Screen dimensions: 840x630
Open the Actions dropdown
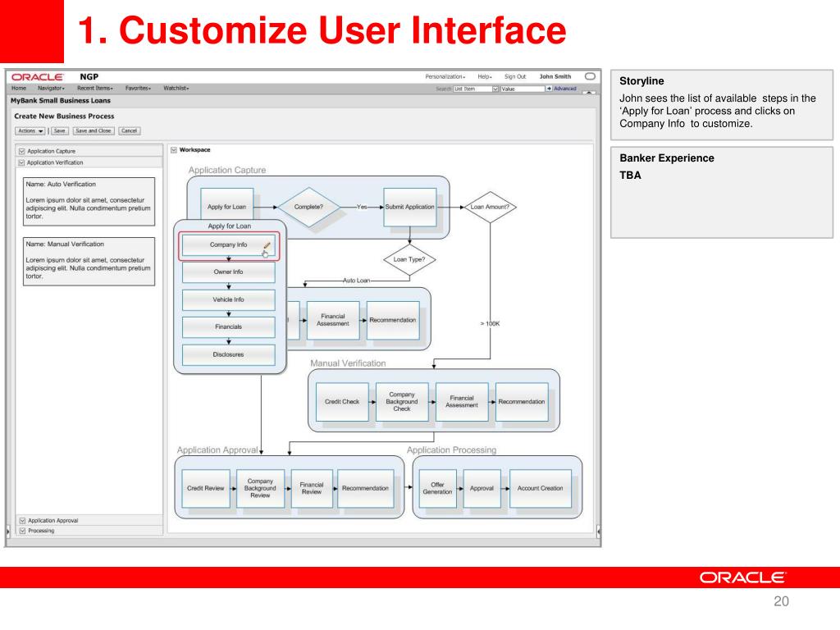pyautogui.click(x=30, y=130)
